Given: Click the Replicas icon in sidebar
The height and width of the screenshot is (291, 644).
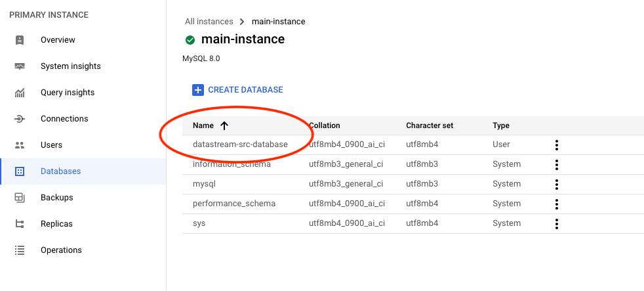Looking at the screenshot, I should [x=20, y=224].
